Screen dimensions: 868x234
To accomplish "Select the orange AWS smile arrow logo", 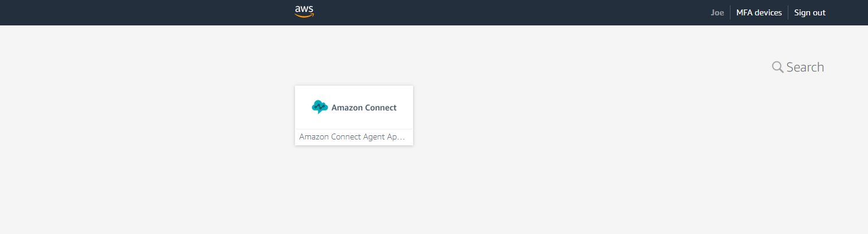I will (x=304, y=15).
